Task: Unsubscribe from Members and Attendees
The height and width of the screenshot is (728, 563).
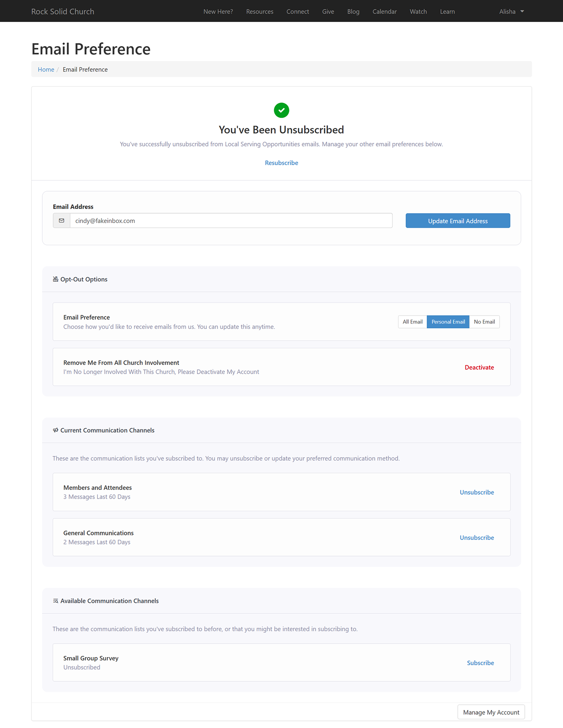Action: point(477,492)
